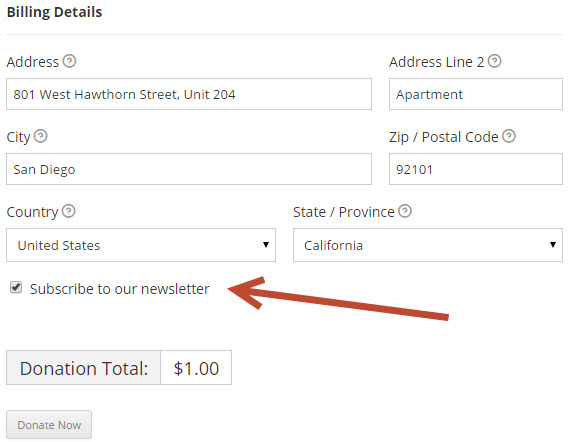
Task: Click the Donate Now button
Action: coord(49,425)
